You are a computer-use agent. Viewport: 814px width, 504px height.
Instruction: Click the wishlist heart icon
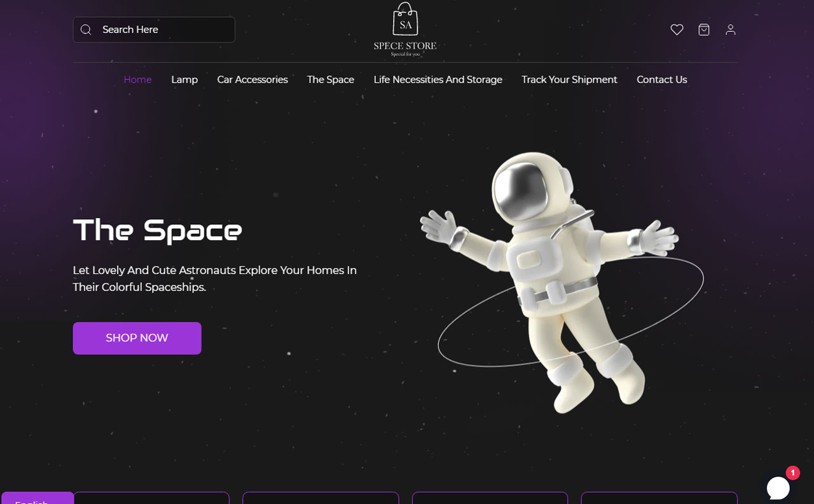(x=677, y=30)
